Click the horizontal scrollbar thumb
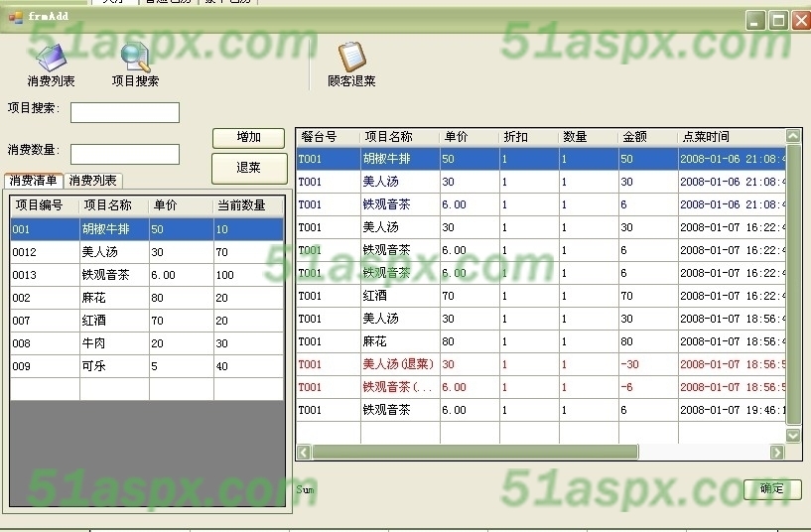 [x=474, y=453]
